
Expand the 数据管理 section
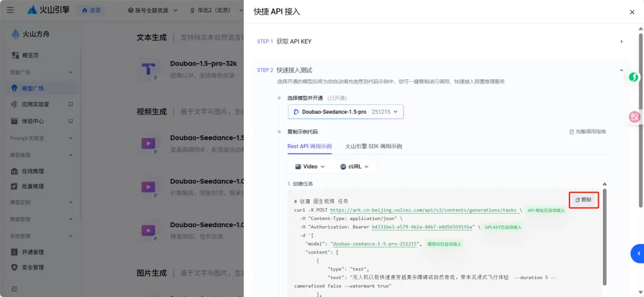click(70, 219)
